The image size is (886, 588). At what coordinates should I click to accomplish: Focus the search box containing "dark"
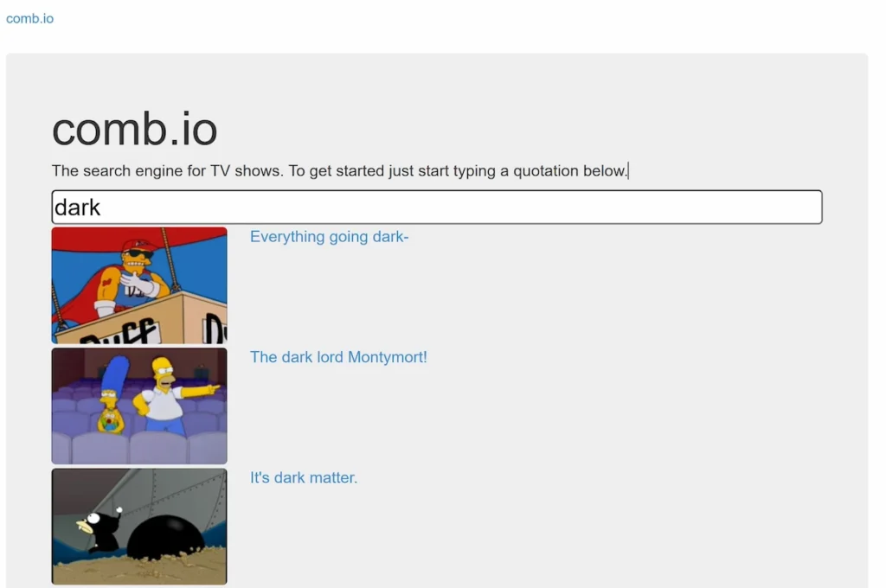437,208
